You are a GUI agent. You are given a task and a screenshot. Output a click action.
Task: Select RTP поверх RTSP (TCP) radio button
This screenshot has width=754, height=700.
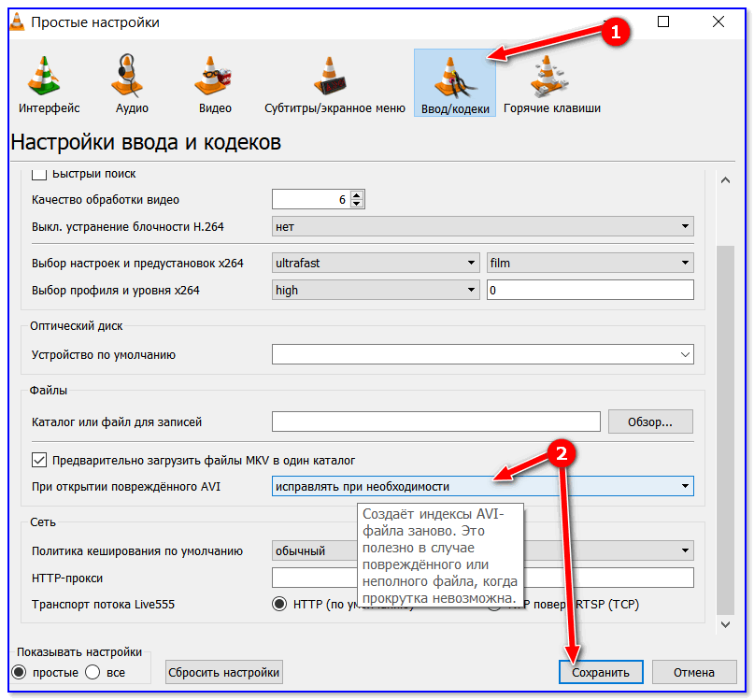[x=494, y=604]
